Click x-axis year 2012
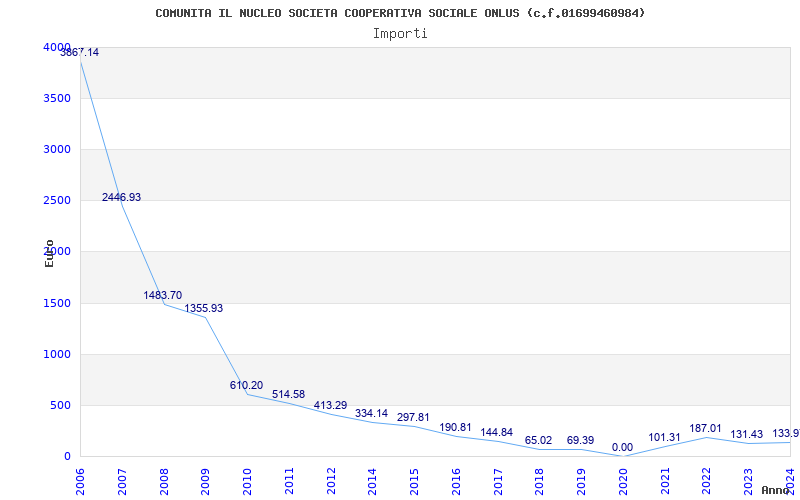This screenshot has height=500, width=800. (x=331, y=482)
